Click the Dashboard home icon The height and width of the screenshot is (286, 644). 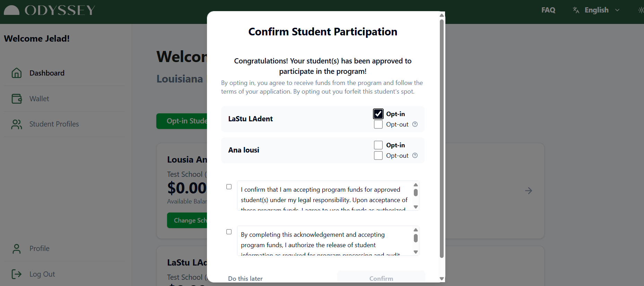pos(17,73)
